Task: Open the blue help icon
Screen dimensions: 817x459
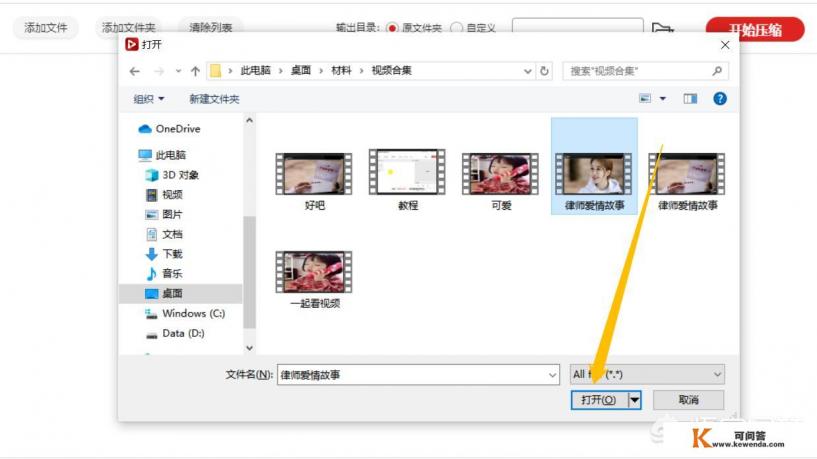Action: tap(720, 98)
